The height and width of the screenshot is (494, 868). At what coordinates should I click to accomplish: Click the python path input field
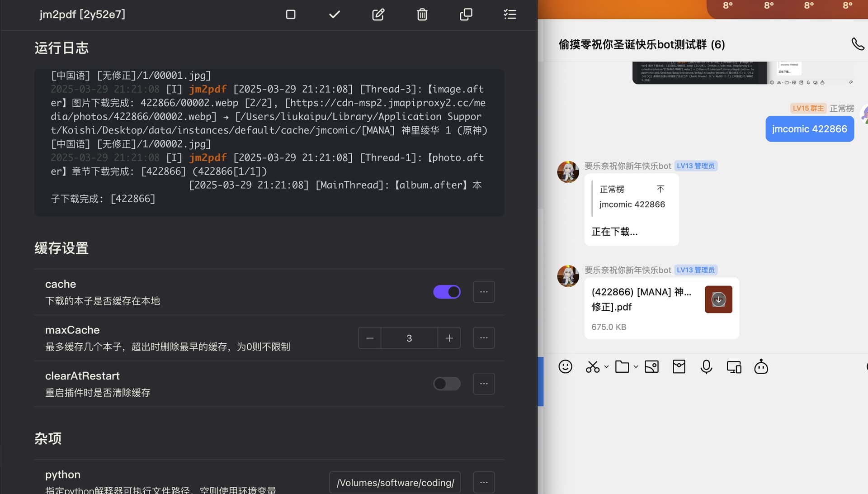tap(395, 483)
